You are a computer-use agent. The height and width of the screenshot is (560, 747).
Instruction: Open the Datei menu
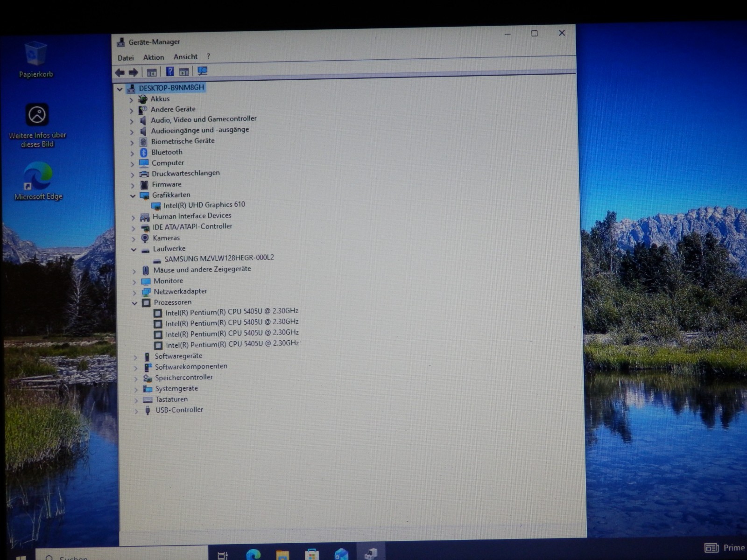pos(126,58)
